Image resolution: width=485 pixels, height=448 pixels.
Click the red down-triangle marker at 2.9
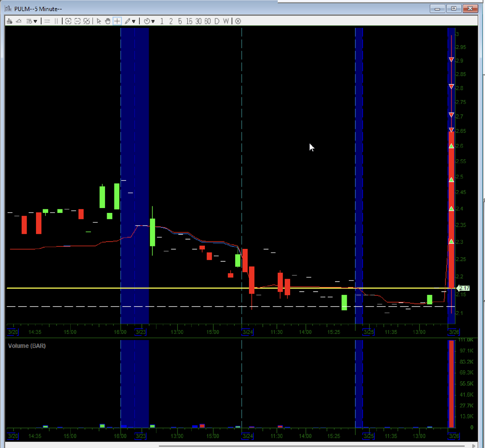(451, 60)
